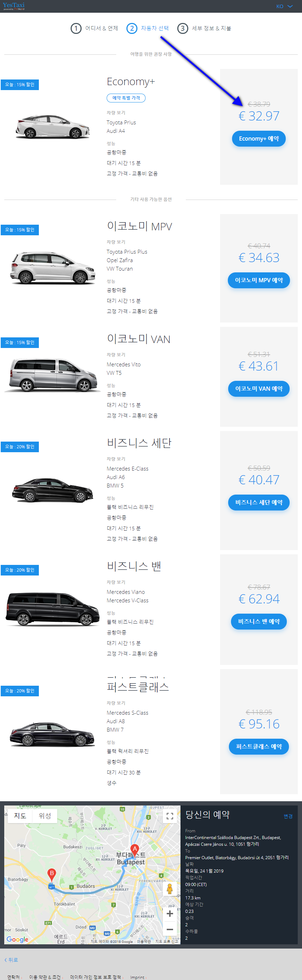Screen dimensions: 302x980
Task: Select step 2 자동차 선택
Action: 148,29
